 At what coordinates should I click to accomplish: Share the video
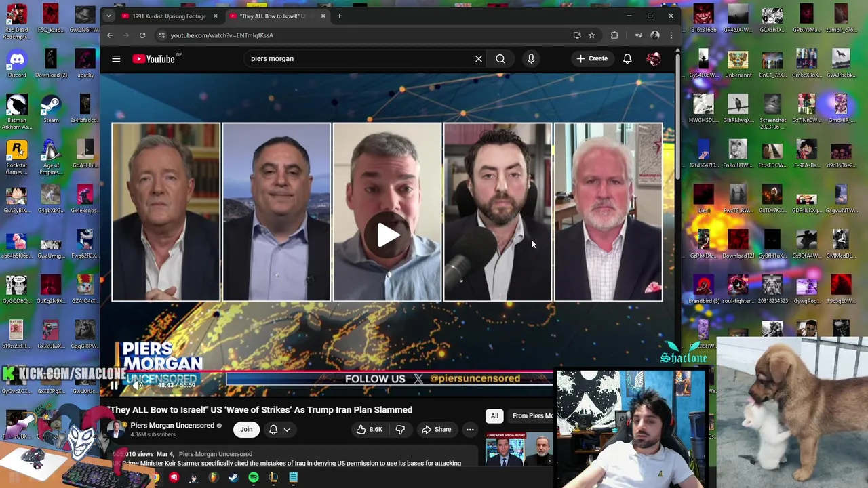pyautogui.click(x=436, y=429)
